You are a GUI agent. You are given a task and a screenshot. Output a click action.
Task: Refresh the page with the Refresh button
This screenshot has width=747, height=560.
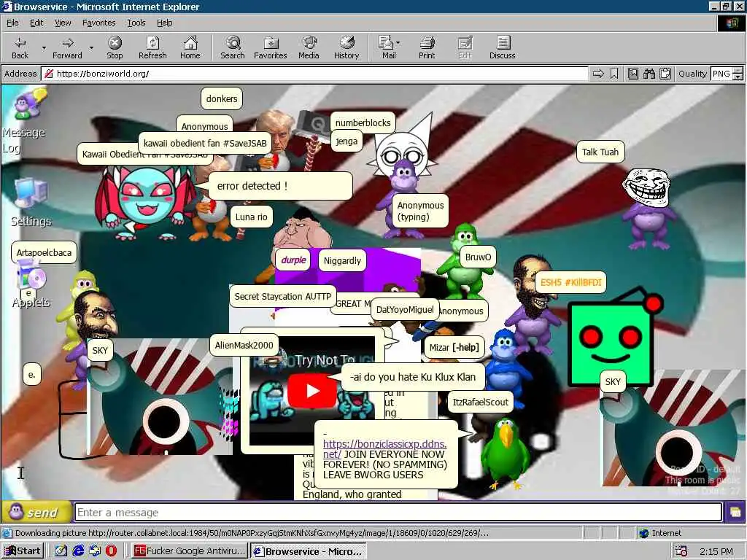point(152,47)
